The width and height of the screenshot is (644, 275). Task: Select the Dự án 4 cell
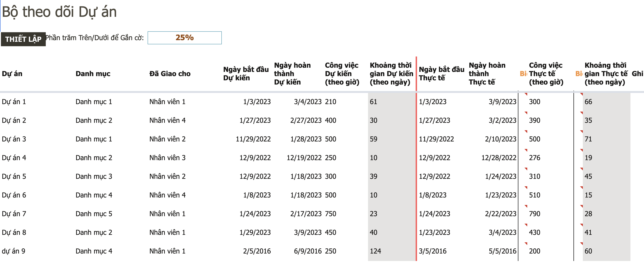[x=14, y=158]
